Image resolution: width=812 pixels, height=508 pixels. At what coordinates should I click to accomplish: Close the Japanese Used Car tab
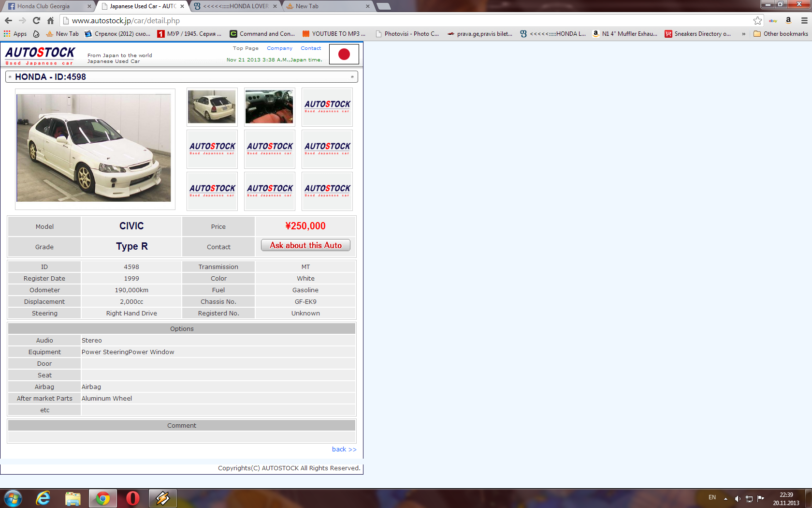pos(182,6)
